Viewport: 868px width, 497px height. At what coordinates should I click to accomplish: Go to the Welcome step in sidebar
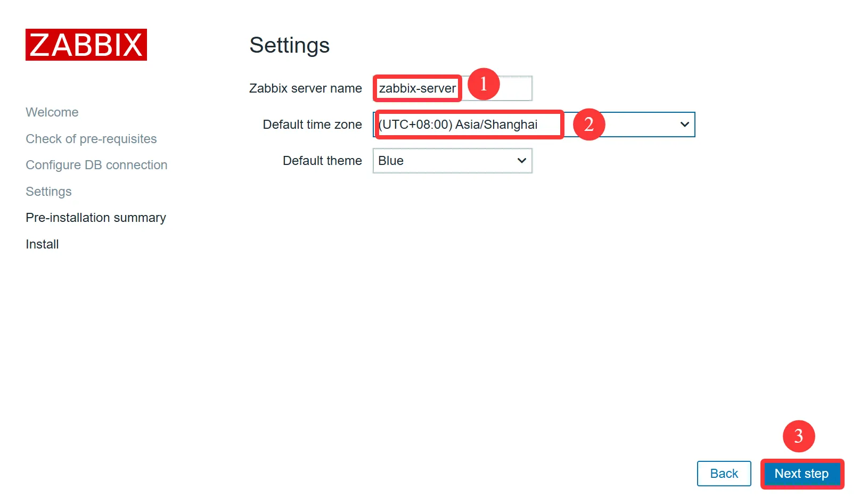pyautogui.click(x=52, y=112)
